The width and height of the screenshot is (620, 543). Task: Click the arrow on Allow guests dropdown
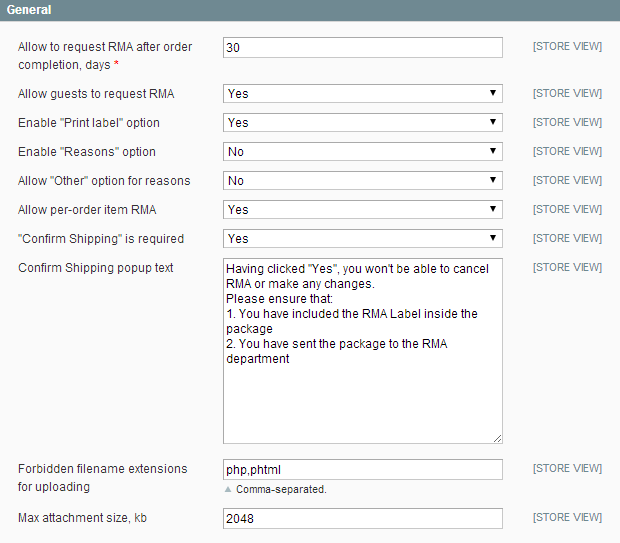click(493, 93)
